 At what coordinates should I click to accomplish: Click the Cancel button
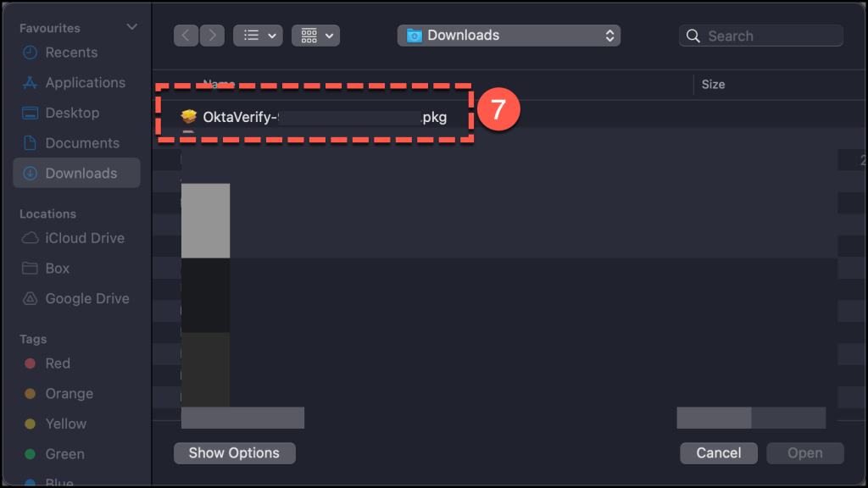(719, 453)
